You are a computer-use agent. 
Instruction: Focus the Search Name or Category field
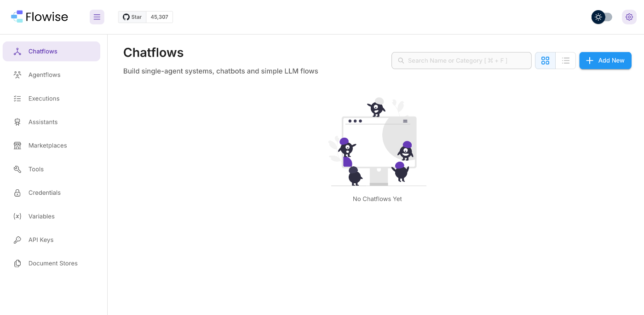click(x=461, y=60)
